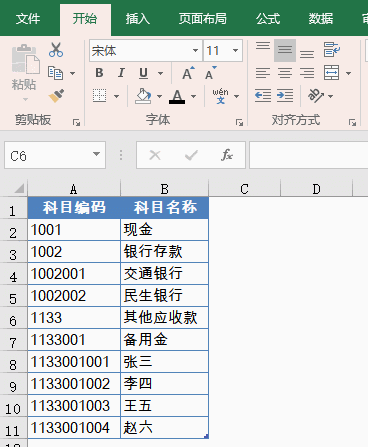Increase indent
The width and height of the screenshot is (368, 447).
point(285,96)
